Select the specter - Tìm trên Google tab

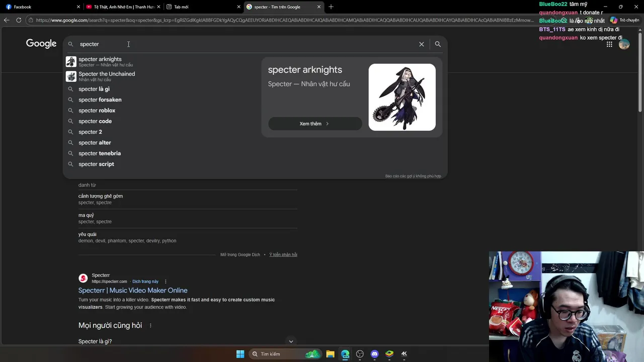[283, 7]
